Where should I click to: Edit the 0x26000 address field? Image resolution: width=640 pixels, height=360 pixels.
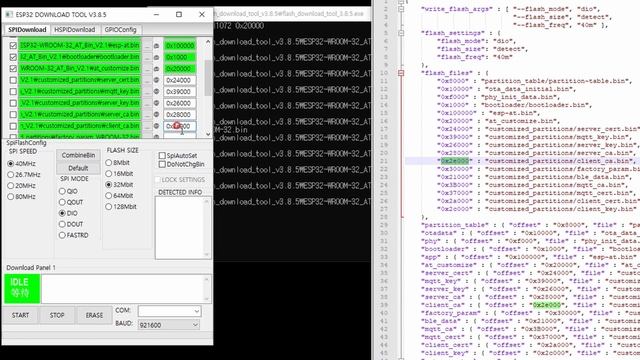pyautogui.click(x=180, y=103)
